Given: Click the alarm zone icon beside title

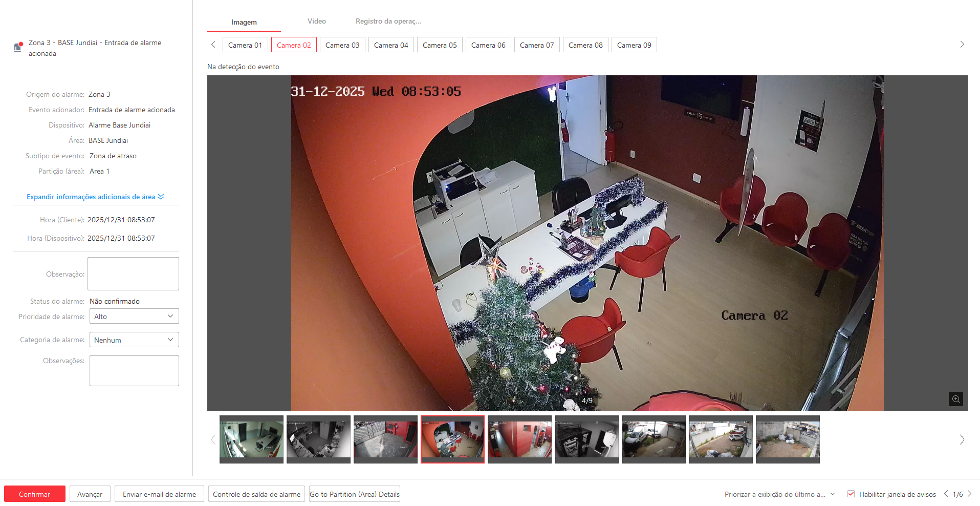Looking at the screenshot, I should (x=18, y=47).
